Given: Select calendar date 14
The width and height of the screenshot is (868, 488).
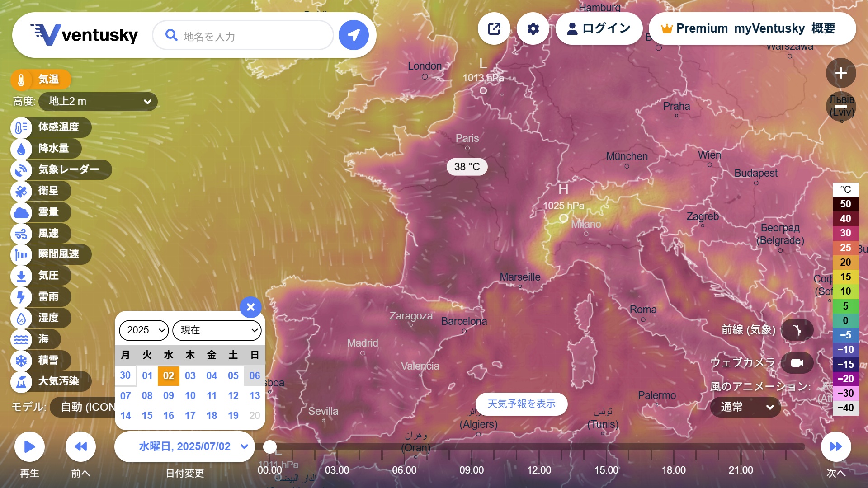Looking at the screenshot, I should (x=125, y=416).
